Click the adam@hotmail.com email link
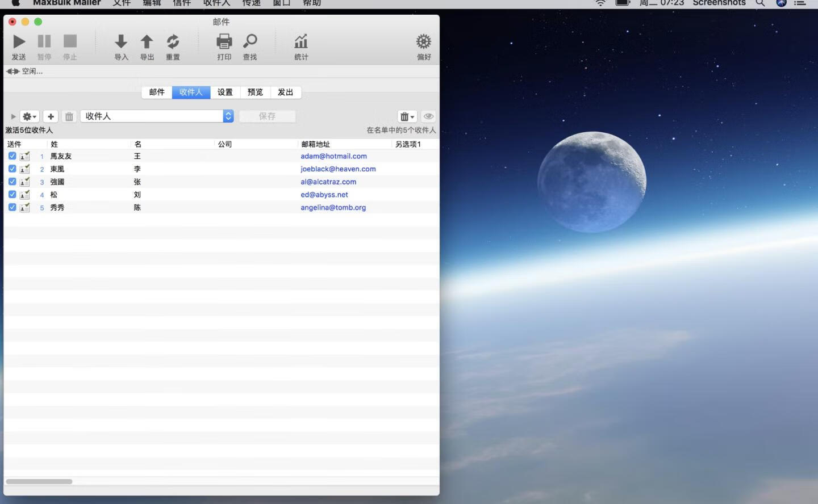 coord(333,156)
